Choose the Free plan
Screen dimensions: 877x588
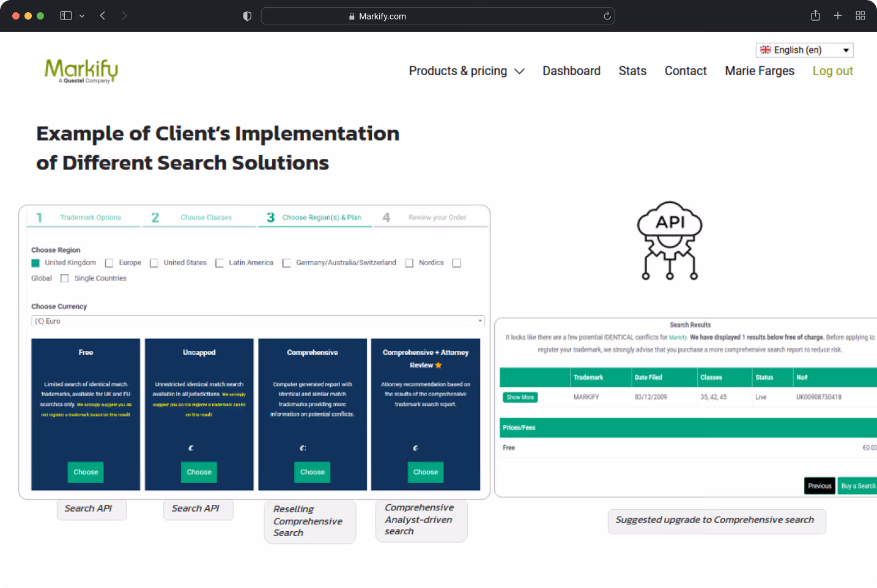86,472
